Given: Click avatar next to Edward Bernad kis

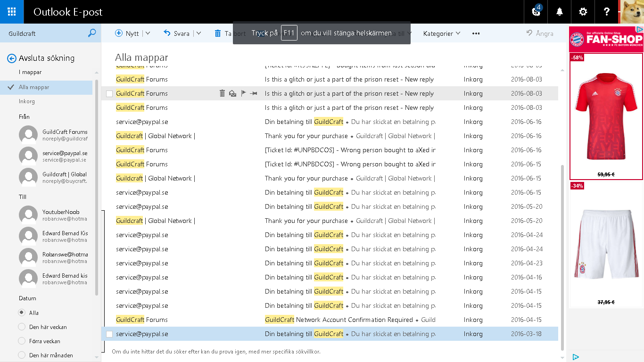Looking at the screenshot, I should [28, 279].
